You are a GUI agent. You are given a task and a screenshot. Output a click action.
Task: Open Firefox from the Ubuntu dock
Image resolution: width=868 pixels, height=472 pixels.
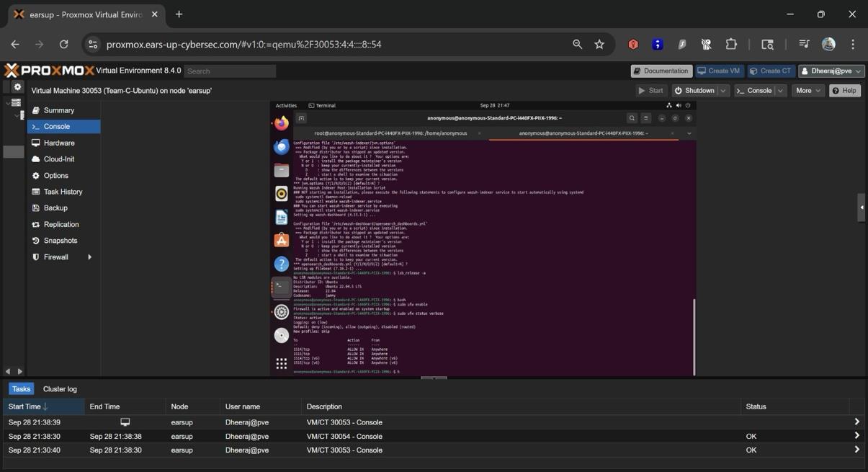coord(280,123)
